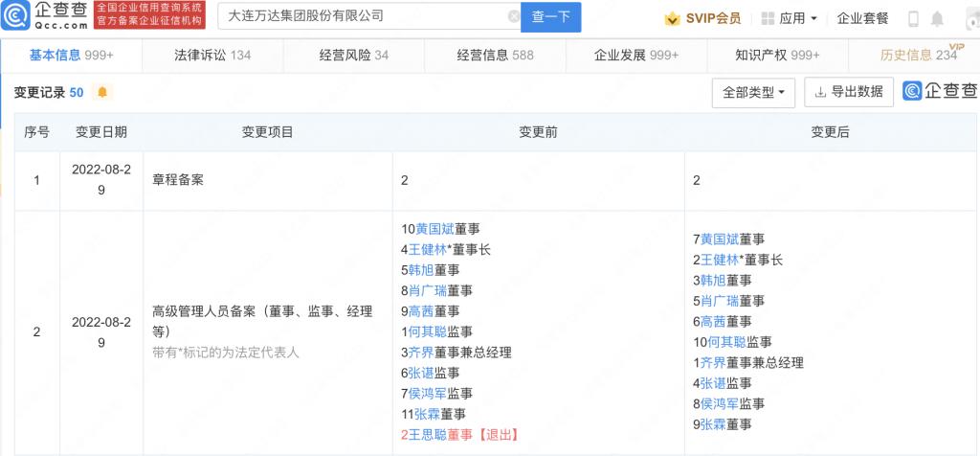Switch to the 知识产权 tab
Viewport: 980px width, 456px height.
[777, 55]
